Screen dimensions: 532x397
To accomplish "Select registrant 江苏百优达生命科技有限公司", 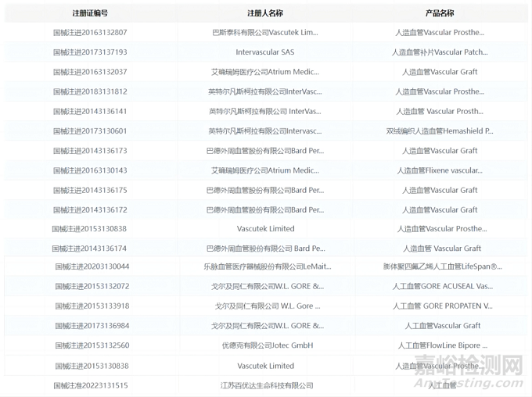I will pyautogui.click(x=265, y=385).
